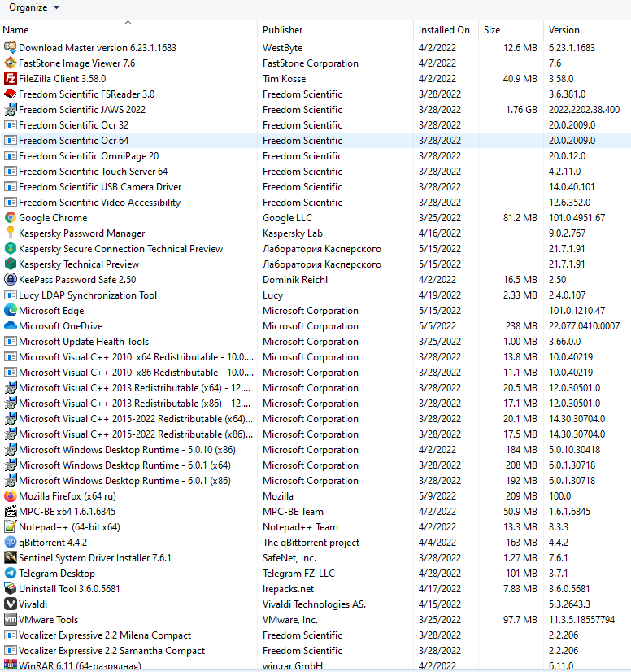Sort by Version column header
This screenshot has width=631, height=672.
click(x=564, y=30)
